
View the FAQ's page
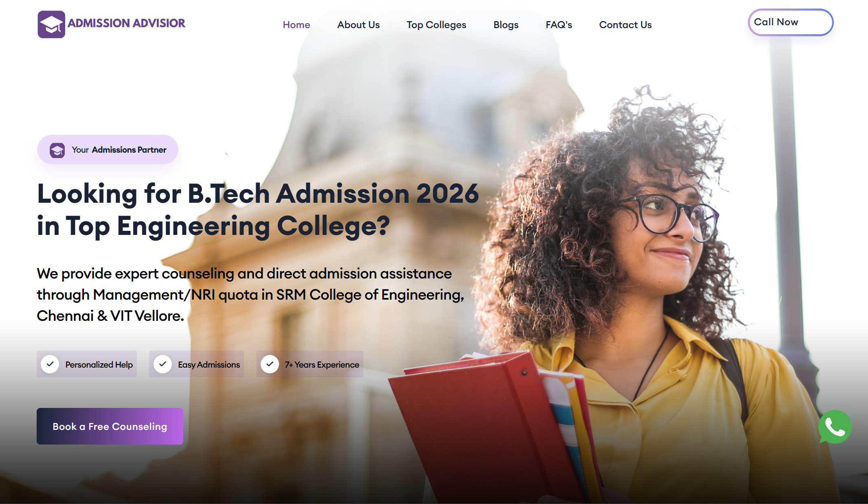click(559, 25)
